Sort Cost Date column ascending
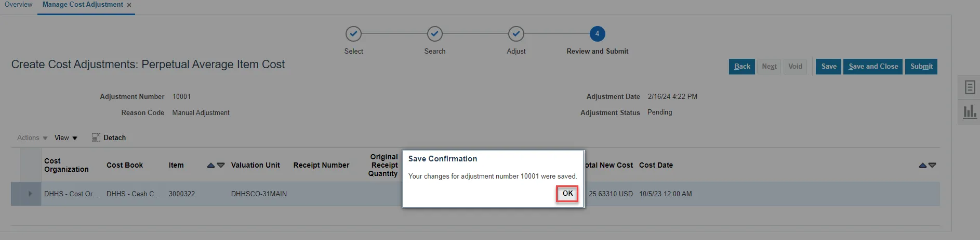 coord(922,166)
